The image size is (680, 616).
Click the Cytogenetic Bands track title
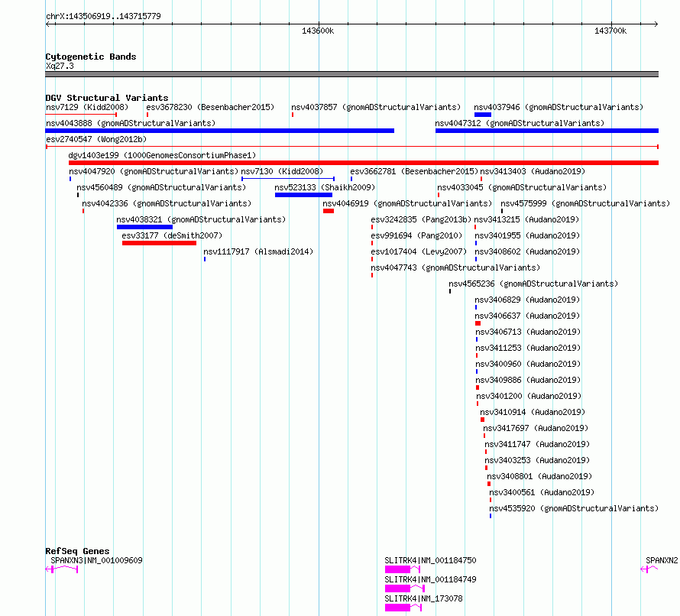(x=91, y=57)
